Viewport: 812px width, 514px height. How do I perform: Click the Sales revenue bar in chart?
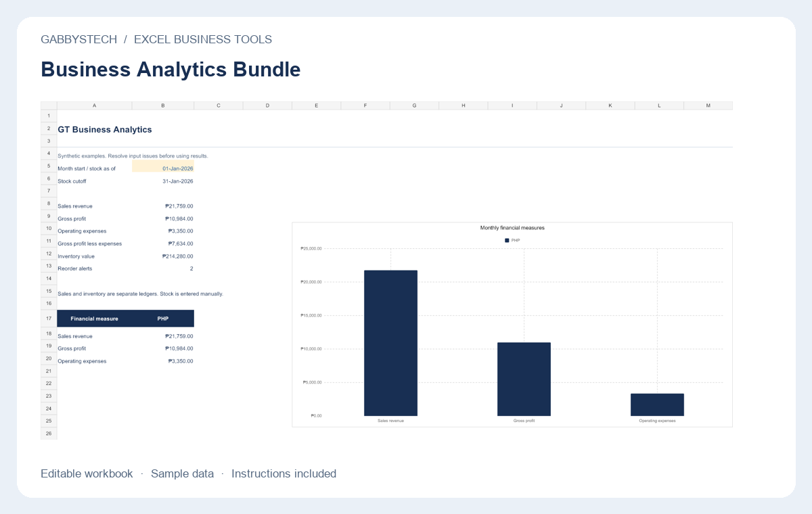pos(390,343)
